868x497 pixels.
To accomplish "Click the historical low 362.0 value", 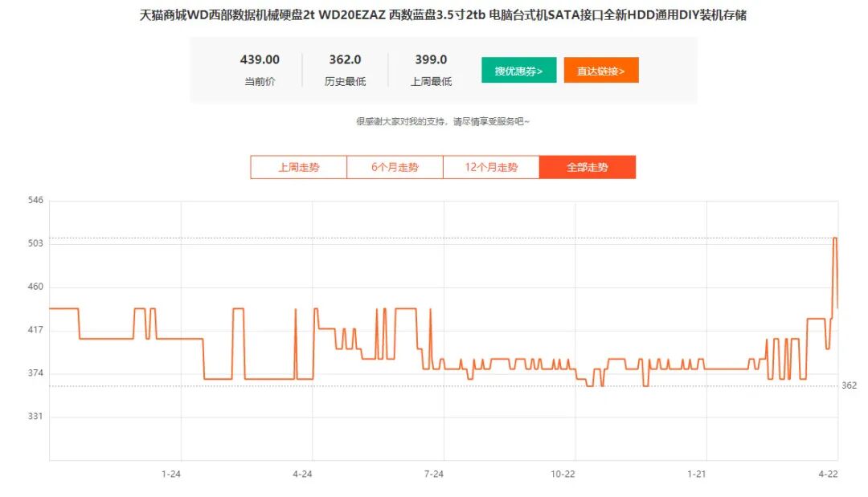I will tap(345, 59).
